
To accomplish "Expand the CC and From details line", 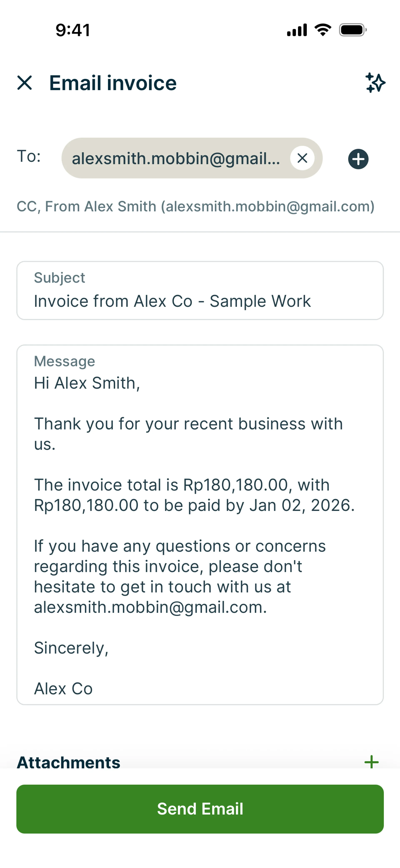I will point(196,206).
